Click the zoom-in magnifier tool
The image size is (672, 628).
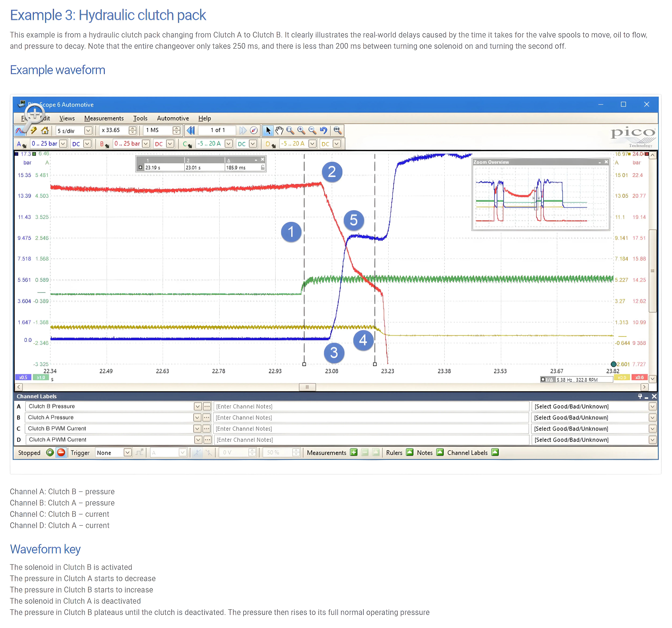click(301, 130)
